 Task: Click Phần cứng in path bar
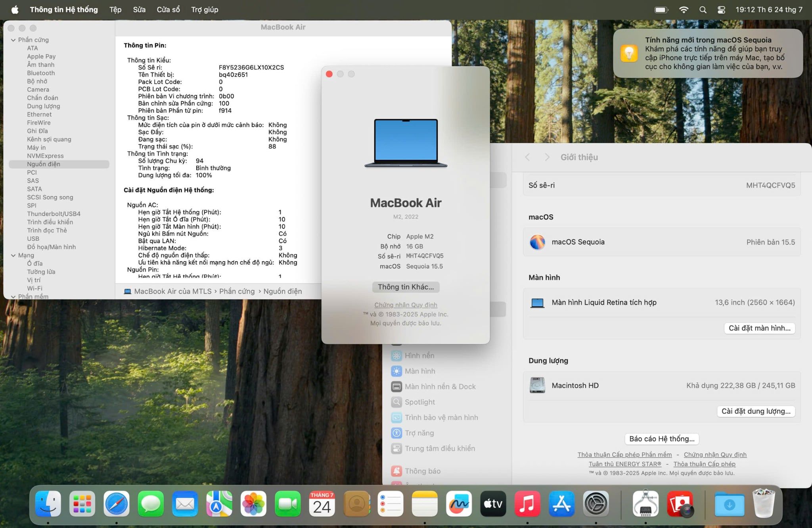point(237,291)
